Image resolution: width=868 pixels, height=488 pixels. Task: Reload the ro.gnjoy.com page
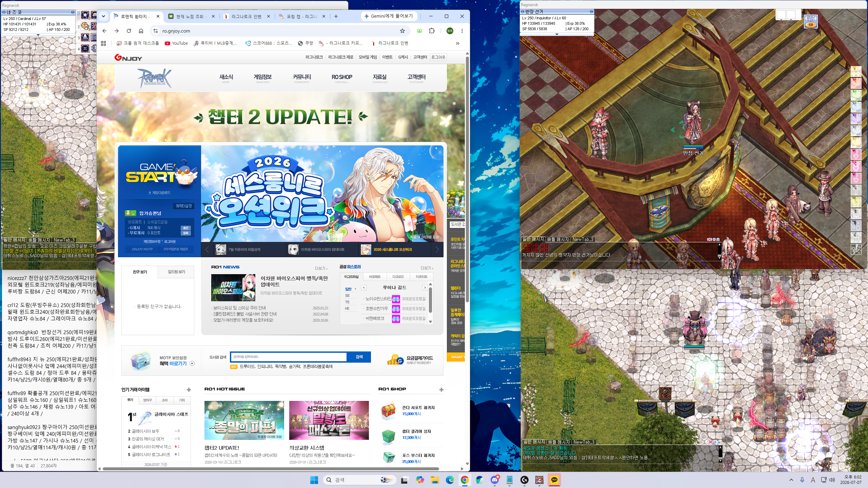click(129, 31)
